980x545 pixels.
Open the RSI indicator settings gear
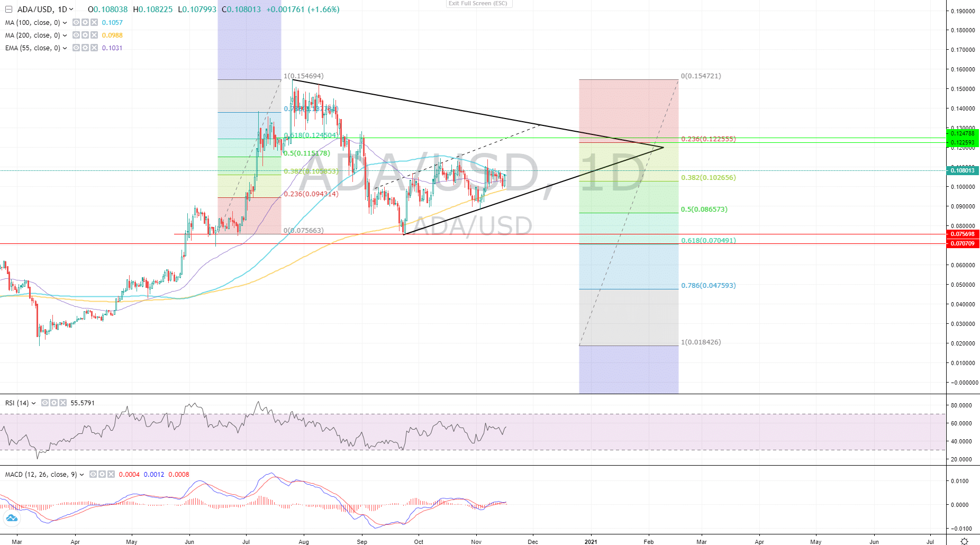click(x=54, y=403)
